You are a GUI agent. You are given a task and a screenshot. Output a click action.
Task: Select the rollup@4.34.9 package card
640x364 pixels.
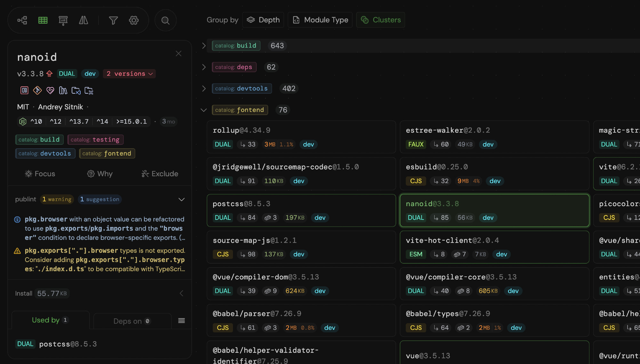click(301, 137)
